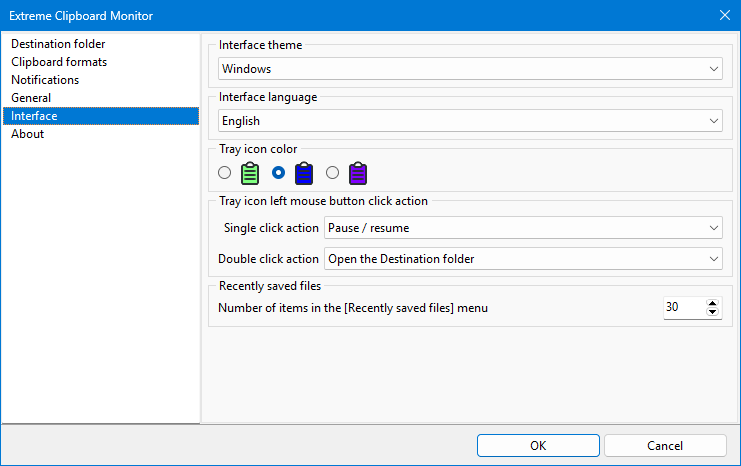Expand the Single click action dropdown

click(523, 228)
